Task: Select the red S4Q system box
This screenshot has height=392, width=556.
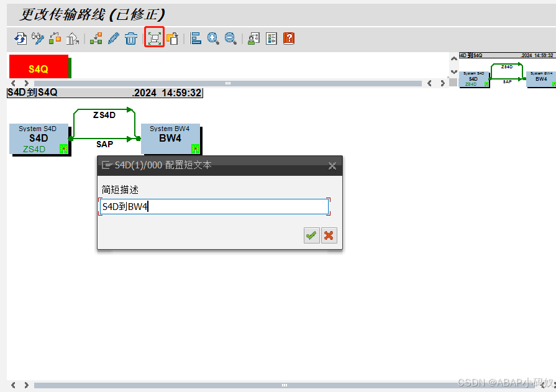Action: (x=39, y=66)
